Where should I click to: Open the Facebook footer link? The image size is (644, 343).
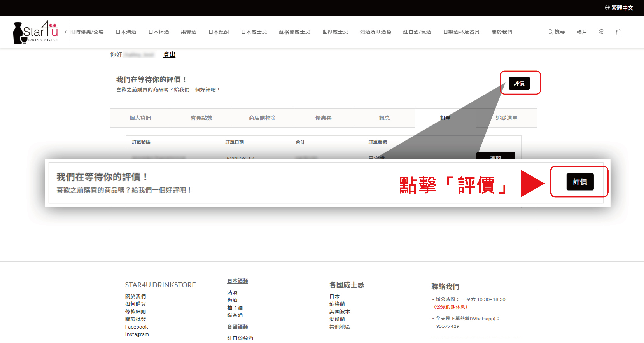pos(136,327)
